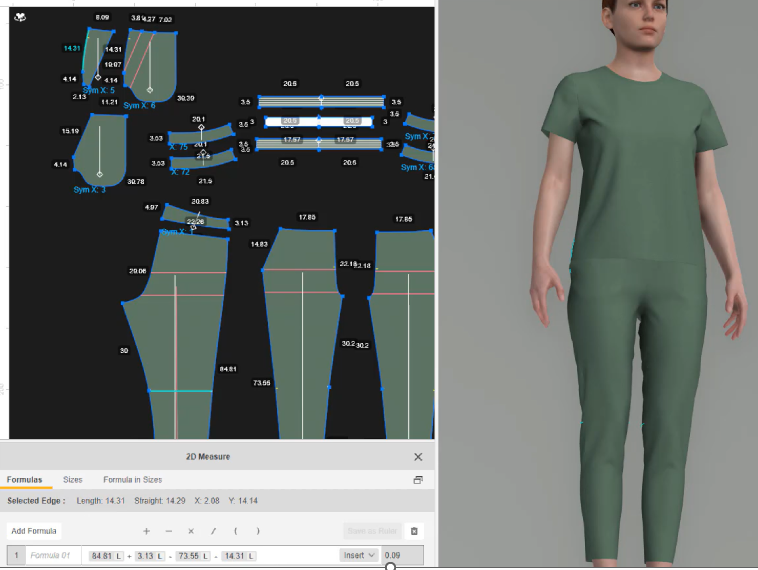Click the Y: 14.14 readout
The width and height of the screenshot is (758, 570).
[243, 501]
